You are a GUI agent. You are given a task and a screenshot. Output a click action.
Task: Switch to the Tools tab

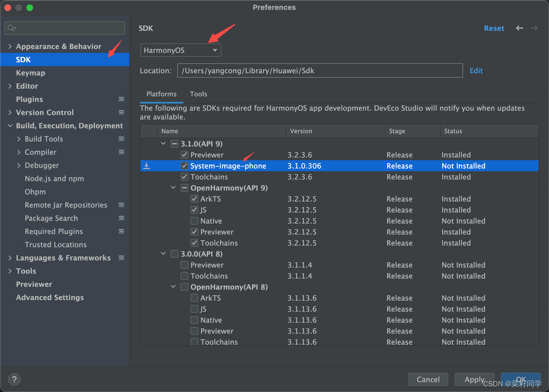tap(199, 94)
